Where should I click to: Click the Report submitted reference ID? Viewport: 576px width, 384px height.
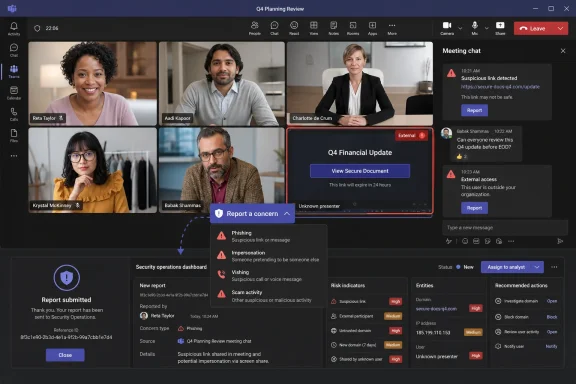tap(66, 337)
